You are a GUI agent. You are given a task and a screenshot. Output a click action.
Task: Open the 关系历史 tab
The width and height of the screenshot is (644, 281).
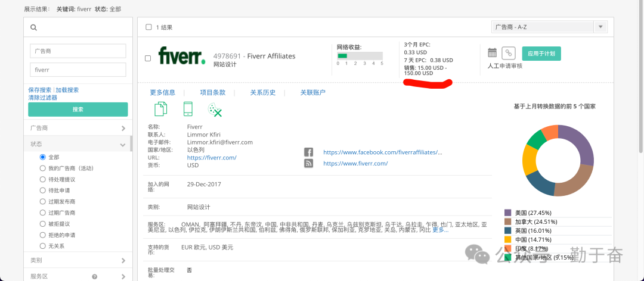click(262, 92)
